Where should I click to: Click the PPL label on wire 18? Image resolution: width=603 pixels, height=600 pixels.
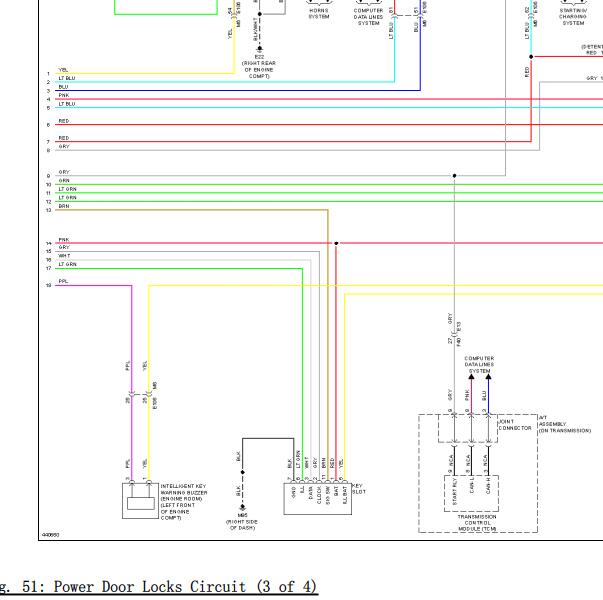tap(63, 281)
